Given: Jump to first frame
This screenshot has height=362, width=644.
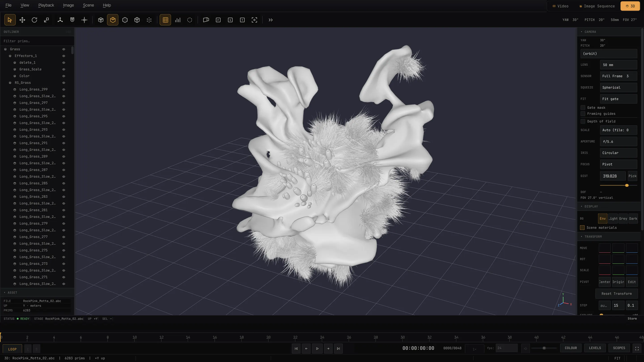Looking at the screenshot, I should (296, 349).
